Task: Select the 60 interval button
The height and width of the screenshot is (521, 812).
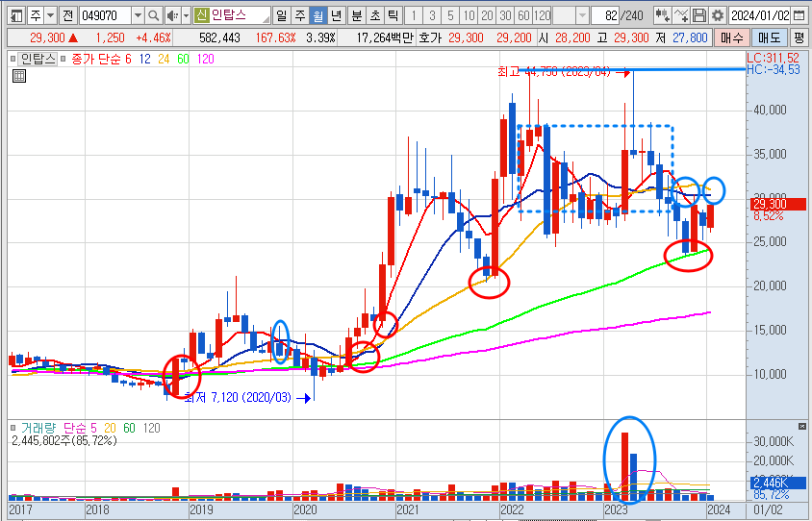Action: (x=523, y=15)
